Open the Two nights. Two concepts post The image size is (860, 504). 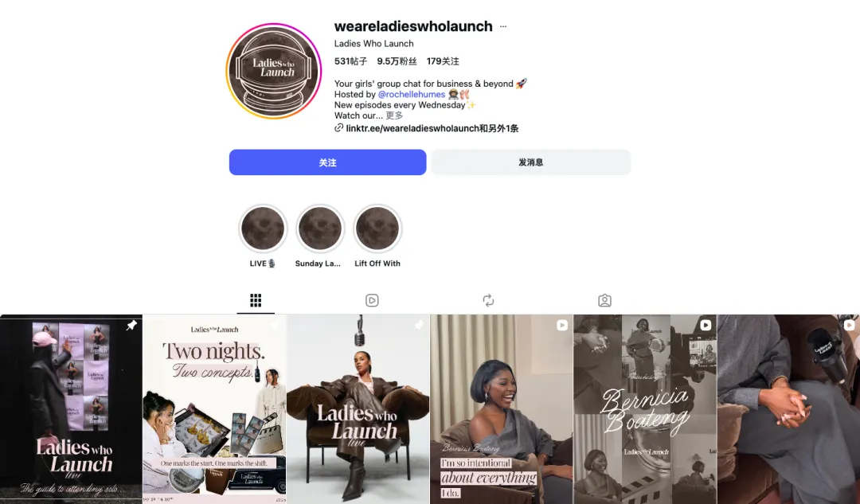point(214,409)
